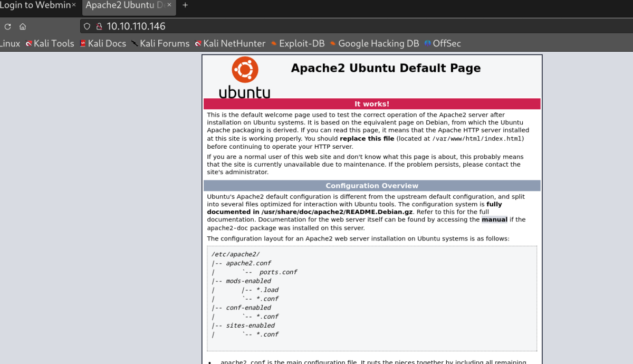Open the tracking protection shield icon
This screenshot has width=633, height=364.
(88, 26)
